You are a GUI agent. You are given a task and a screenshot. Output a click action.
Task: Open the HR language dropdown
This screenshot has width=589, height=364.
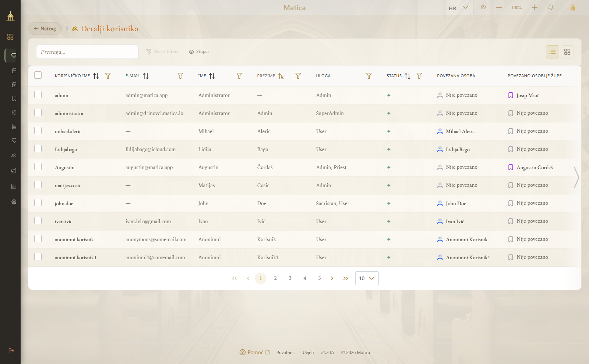tap(458, 8)
